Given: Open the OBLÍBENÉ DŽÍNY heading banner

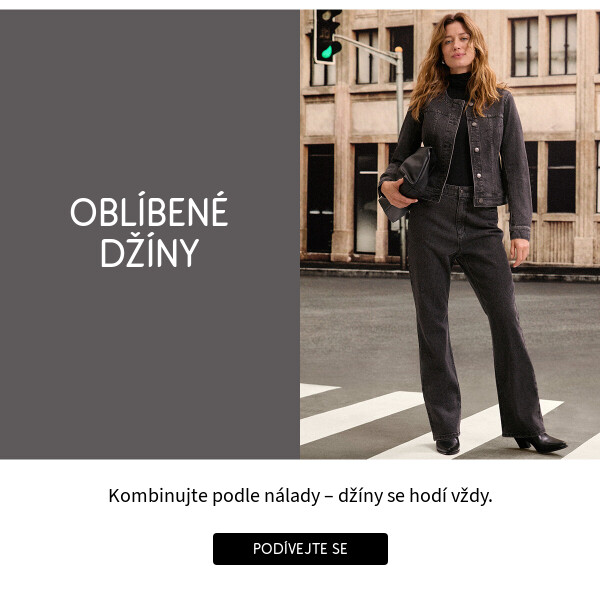Looking at the screenshot, I should click(x=150, y=234).
